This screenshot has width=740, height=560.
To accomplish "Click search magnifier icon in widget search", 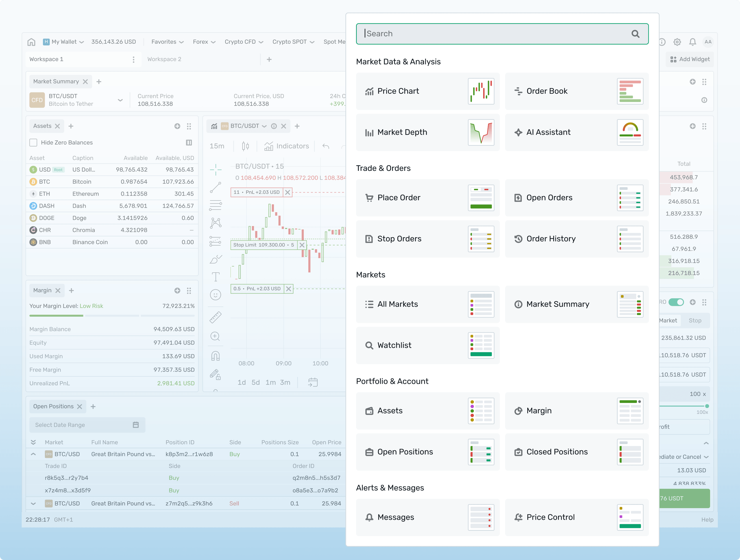I will [x=635, y=34].
